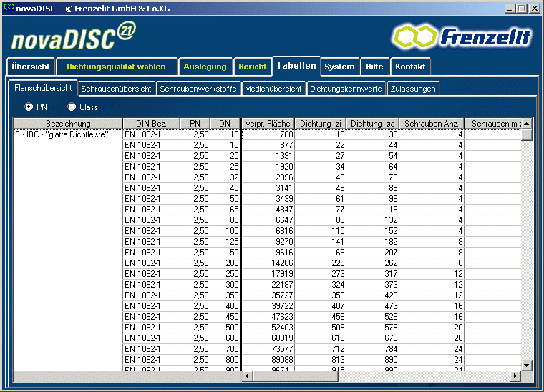The image size is (544, 392).
Task: Click the novaDISC title bar icon
Action: tap(8, 8)
